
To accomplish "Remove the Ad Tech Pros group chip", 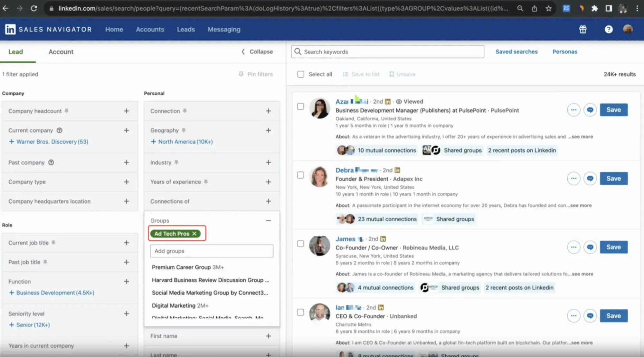I will [x=194, y=234].
